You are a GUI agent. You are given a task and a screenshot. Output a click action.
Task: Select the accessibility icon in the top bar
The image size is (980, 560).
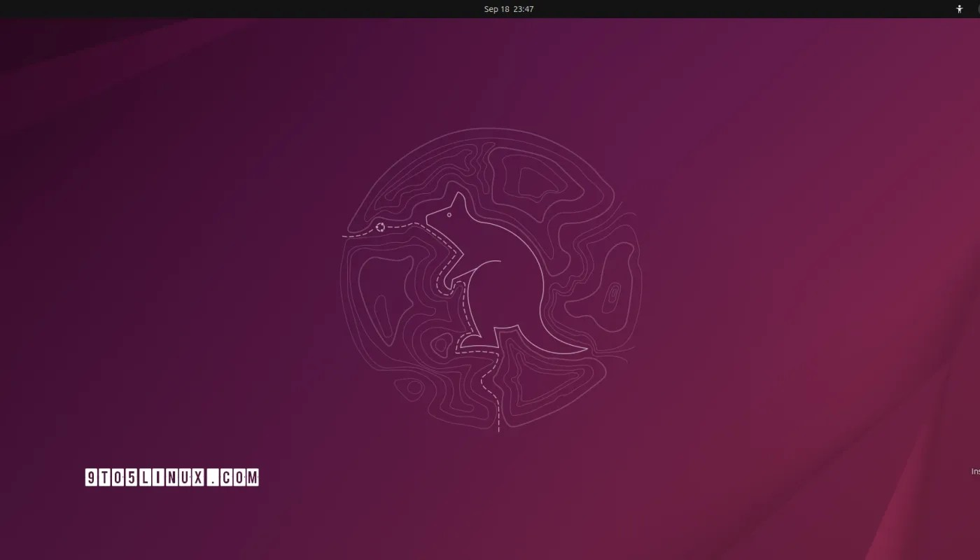click(x=958, y=9)
